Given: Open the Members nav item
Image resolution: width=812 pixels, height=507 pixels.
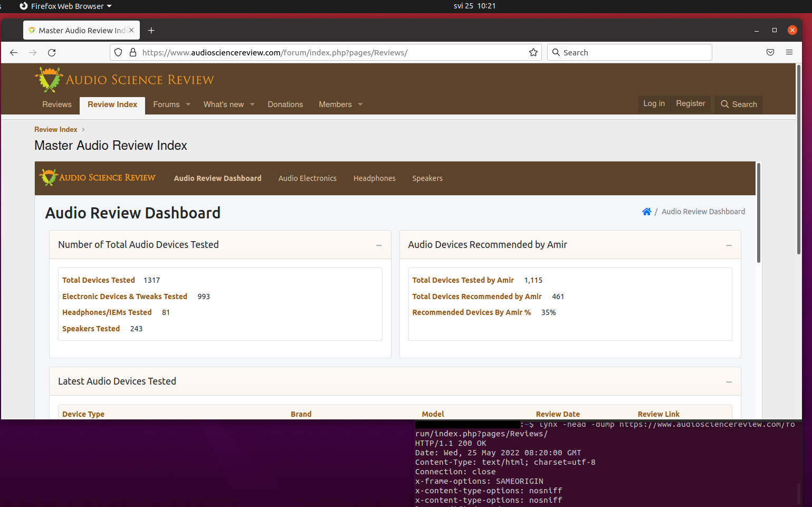Looking at the screenshot, I should [335, 104].
